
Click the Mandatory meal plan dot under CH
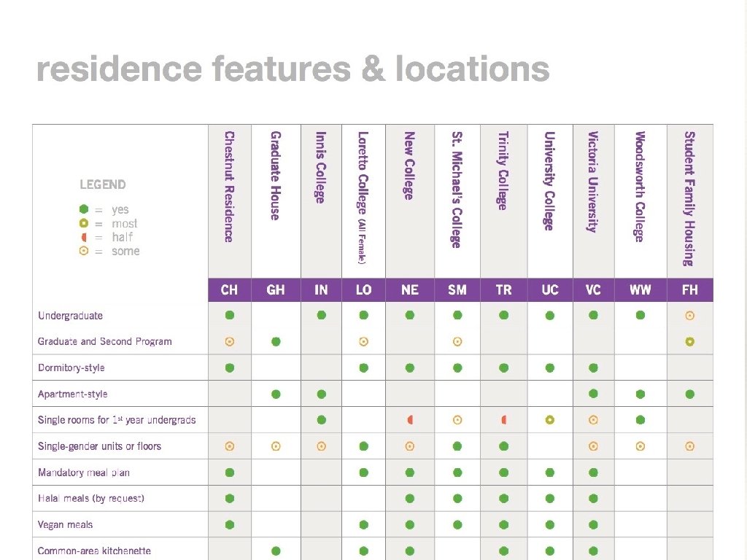pos(230,472)
